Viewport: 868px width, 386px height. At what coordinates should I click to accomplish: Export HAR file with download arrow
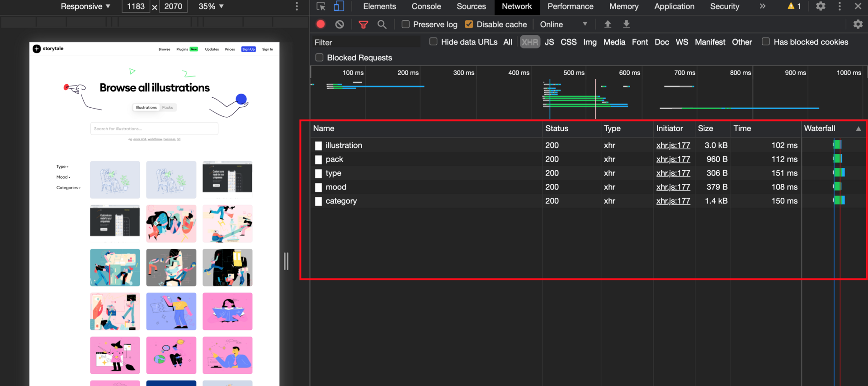tap(627, 24)
